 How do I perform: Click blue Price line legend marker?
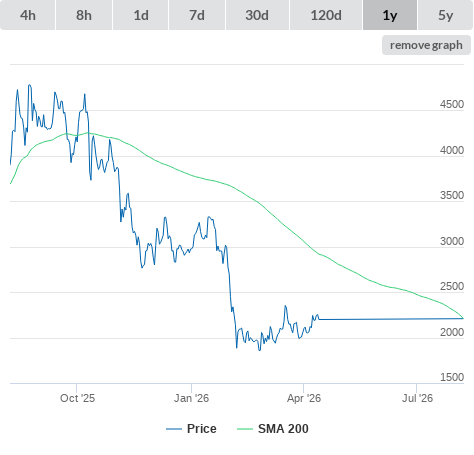click(174, 429)
